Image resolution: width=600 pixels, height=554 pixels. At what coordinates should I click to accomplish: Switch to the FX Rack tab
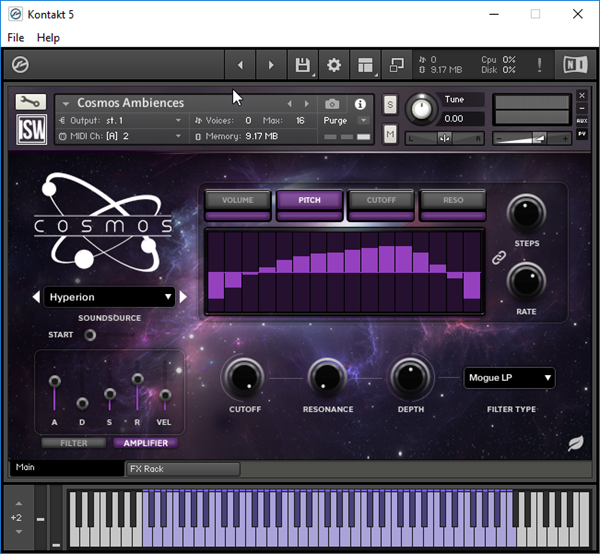pos(183,469)
